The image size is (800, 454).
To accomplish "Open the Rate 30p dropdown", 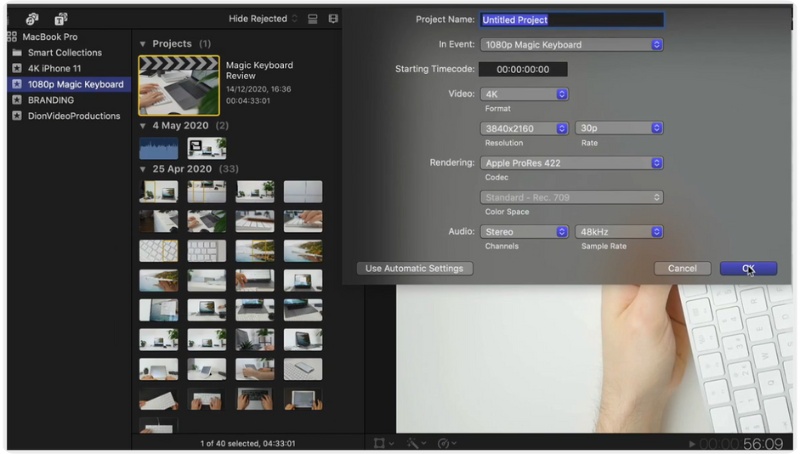I will [x=619, y=128].
